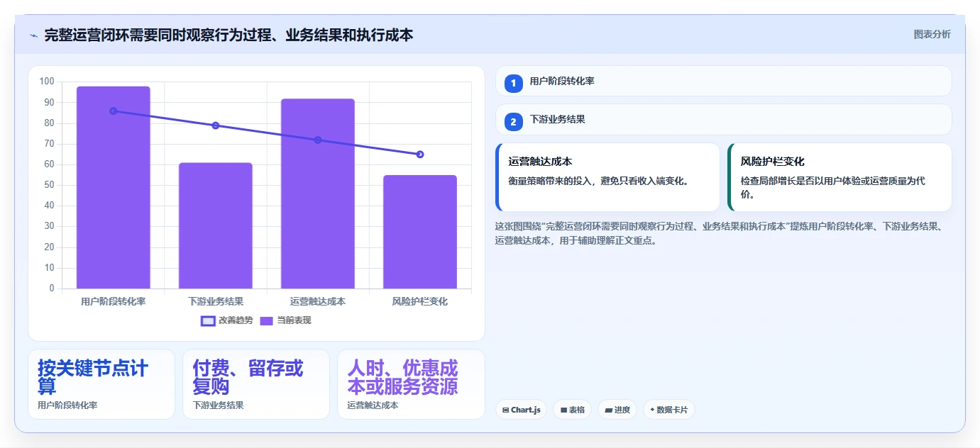Open list item 下游业务结果
Screen dimensions: 980x448
[x=723, y=120]
